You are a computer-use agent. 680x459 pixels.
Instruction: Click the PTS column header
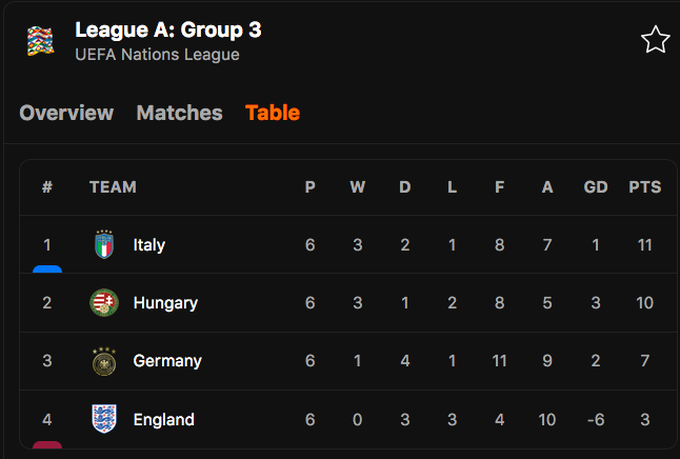pyautogui.click(x=644, y=187)
